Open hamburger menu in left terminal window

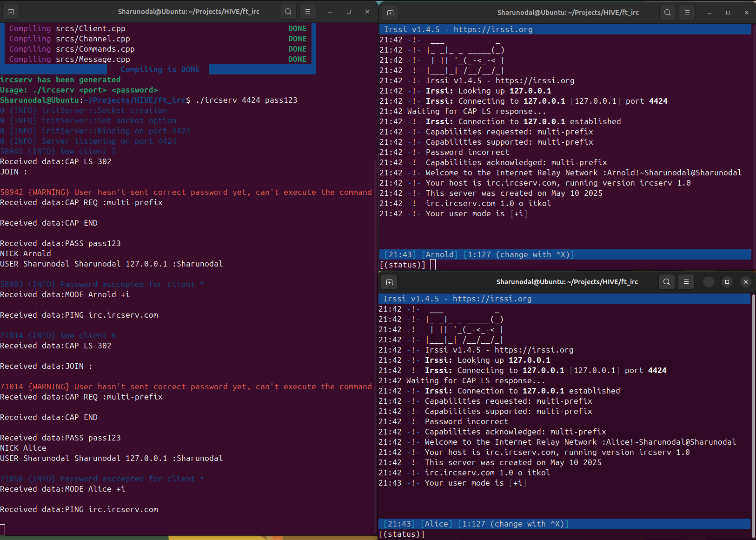coord(308,12)
